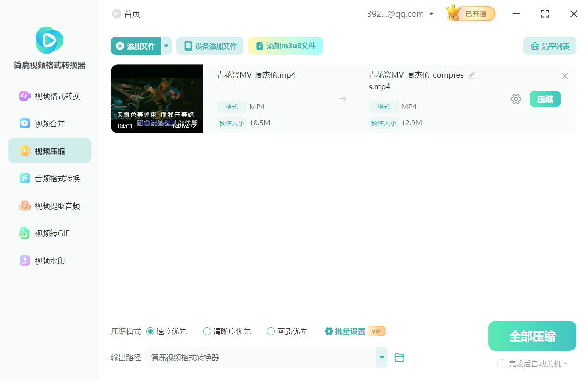Select the 视频合并 feature in sidebar
The height and width of the screenshot is (381, 588).
coord(50,123)
